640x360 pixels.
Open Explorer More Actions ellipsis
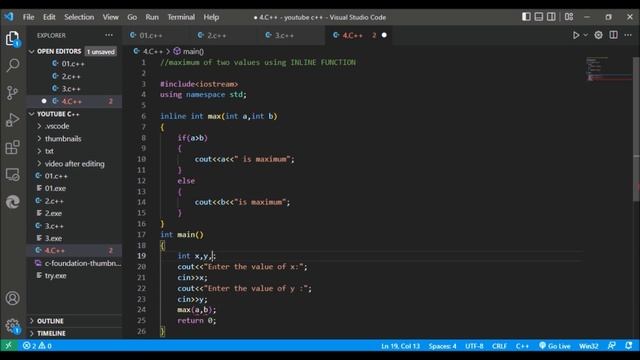point(109,35)
